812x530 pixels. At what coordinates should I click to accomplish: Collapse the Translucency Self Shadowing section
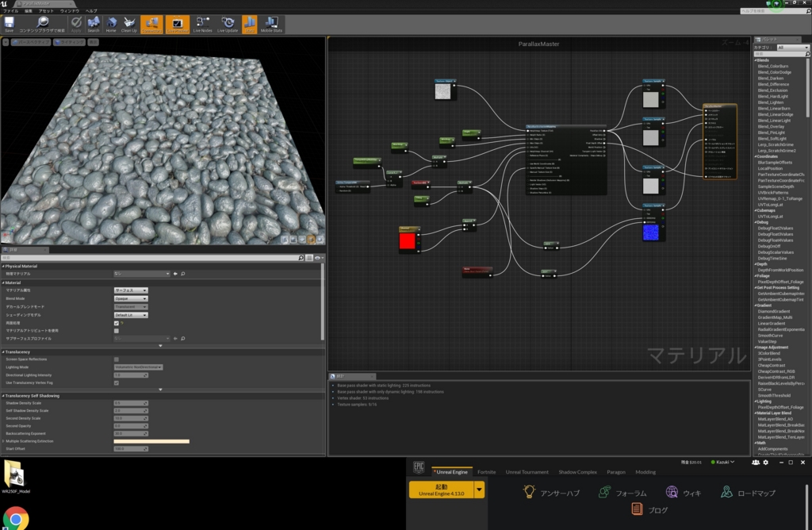pyautogui.click(x=3, y=396)
